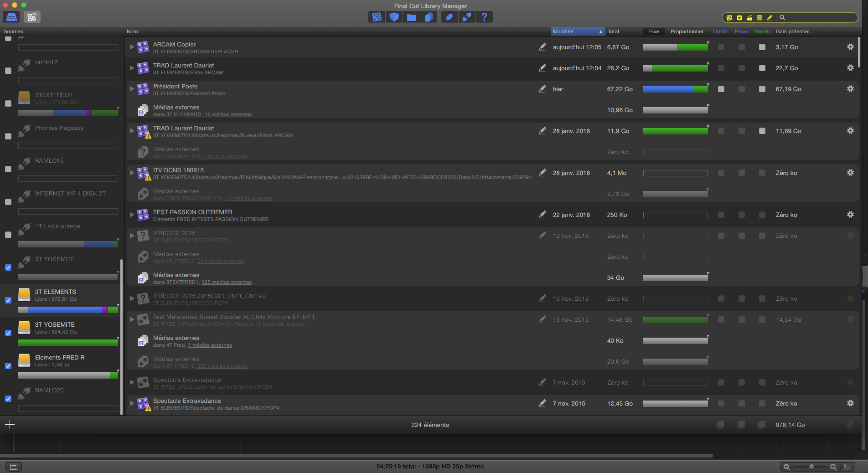The image size is (868, 473).
Task: Click the 365 médias externes link
Action: click(227, 282)
